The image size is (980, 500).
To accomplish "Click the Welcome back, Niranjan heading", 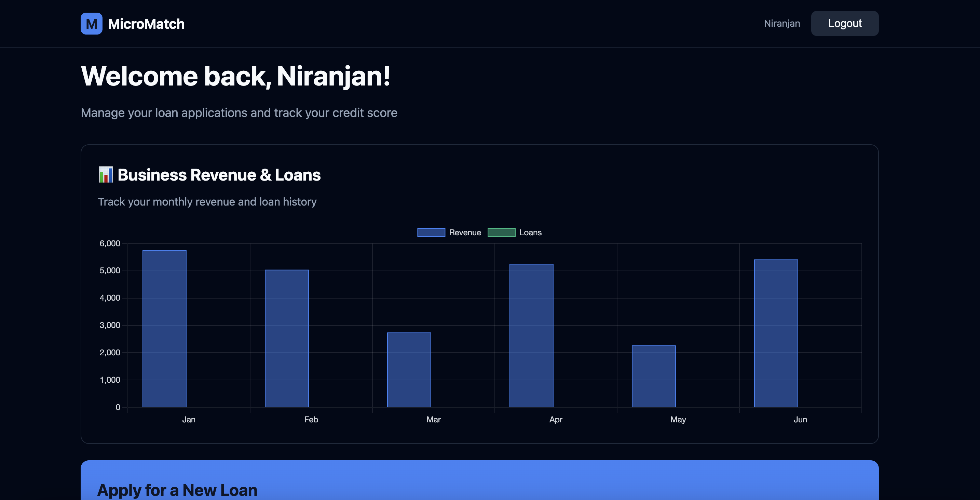I will (235, 76).
